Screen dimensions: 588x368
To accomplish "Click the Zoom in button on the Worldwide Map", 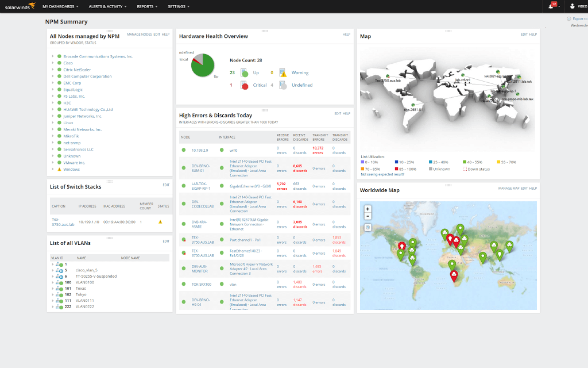I will click(x=367, y=209).
